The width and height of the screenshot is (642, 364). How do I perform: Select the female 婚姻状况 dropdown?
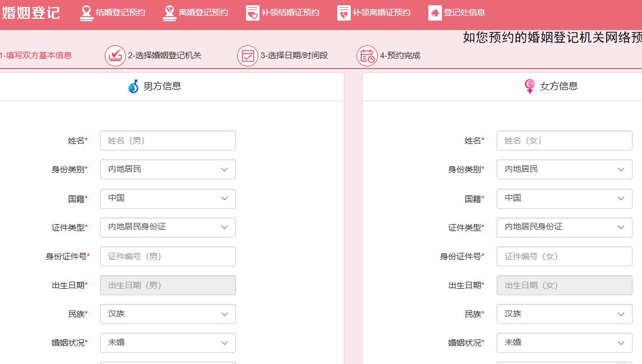click(564, 343)
